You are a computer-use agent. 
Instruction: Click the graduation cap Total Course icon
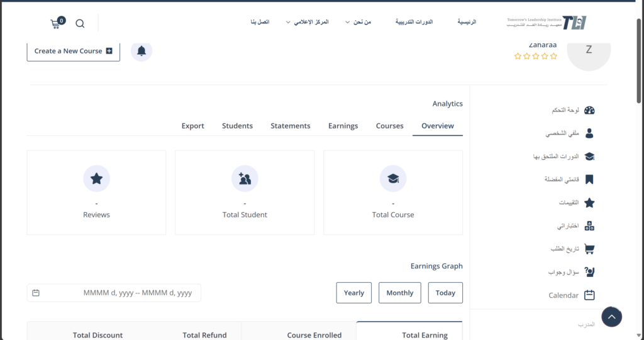pos(393,179)
